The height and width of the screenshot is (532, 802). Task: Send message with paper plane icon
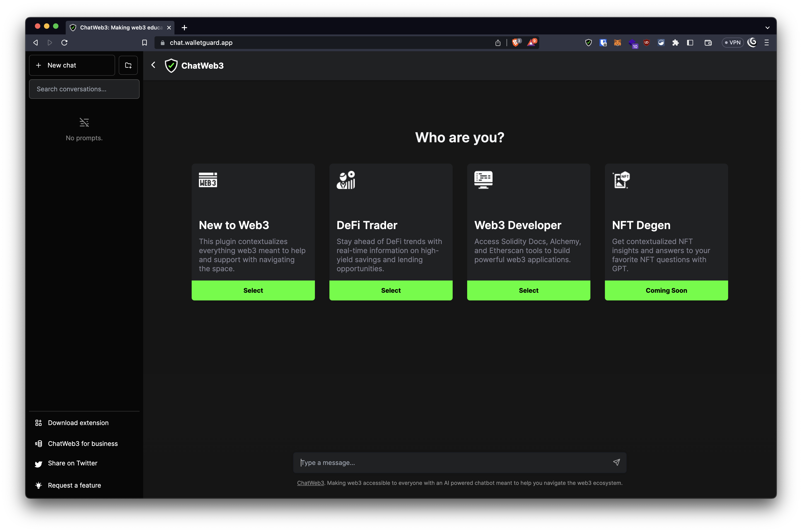616,462
